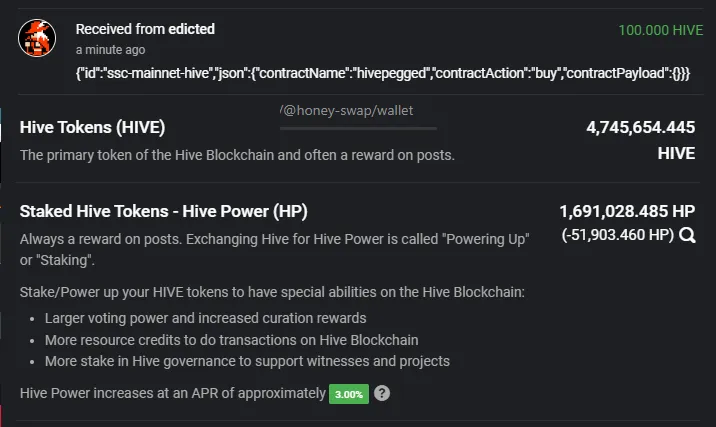Expand the 4,745,654.445 HIVE balance menu
This screenshot has height=427, width=716.
(641, 139)
